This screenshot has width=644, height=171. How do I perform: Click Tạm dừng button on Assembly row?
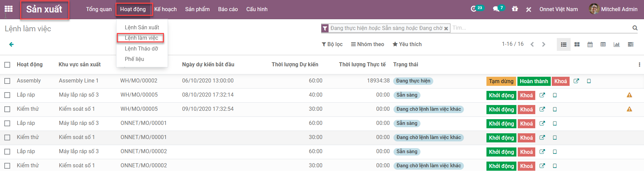tap(501, 81)
